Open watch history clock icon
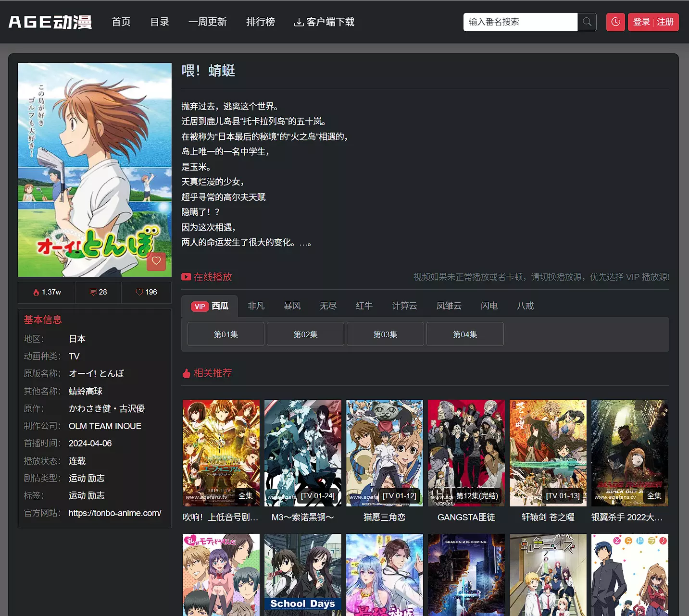 615,22
